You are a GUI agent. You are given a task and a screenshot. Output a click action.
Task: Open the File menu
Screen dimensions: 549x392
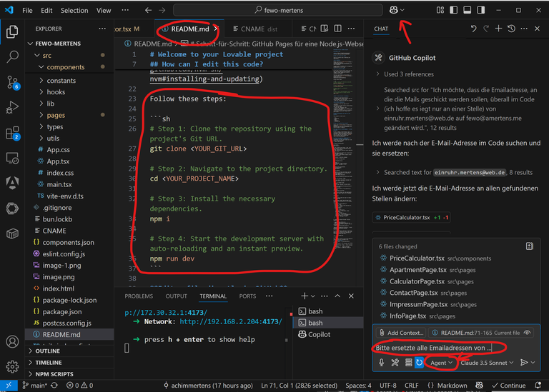pyautogui.click(x=27, y=11)
